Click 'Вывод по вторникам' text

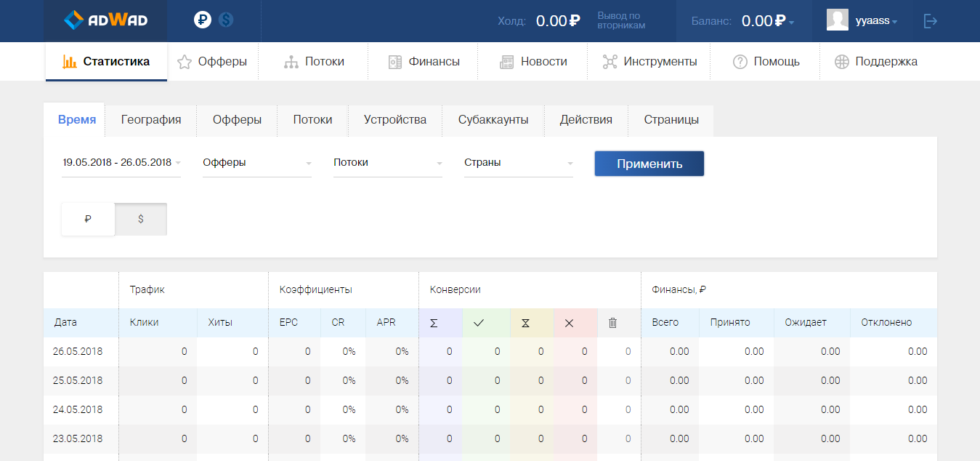(621, 20)
